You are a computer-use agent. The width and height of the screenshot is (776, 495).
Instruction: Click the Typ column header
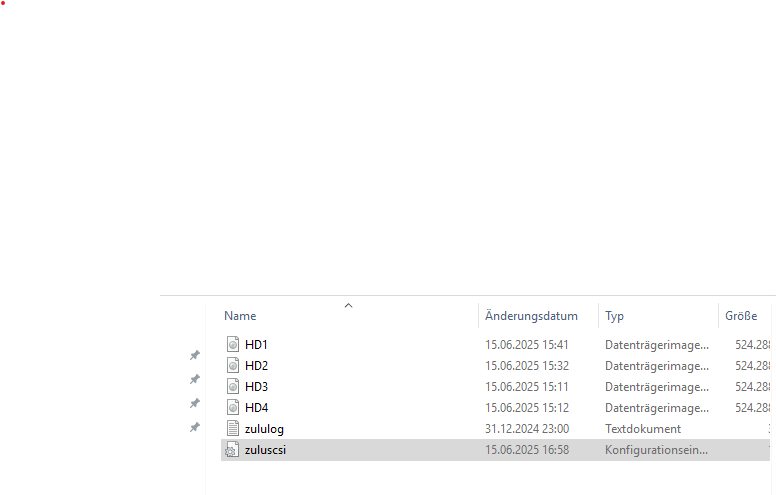click(614, 316)
